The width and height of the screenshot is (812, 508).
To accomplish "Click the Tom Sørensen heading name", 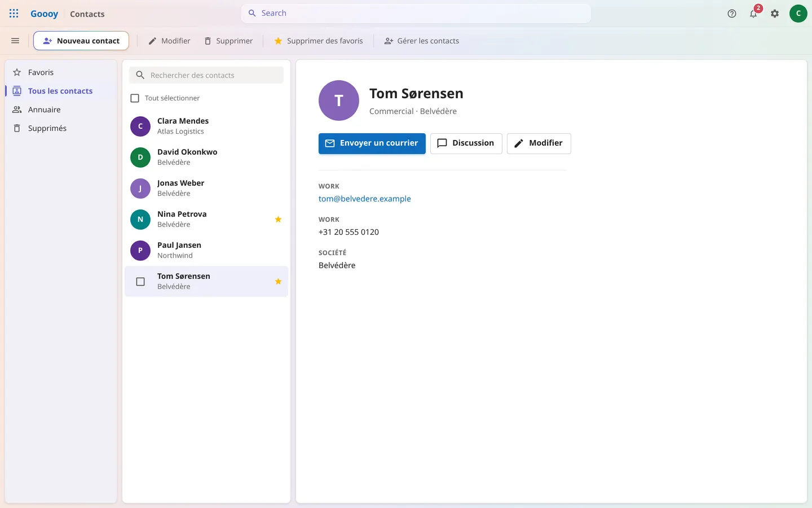I will click(416, 94).
